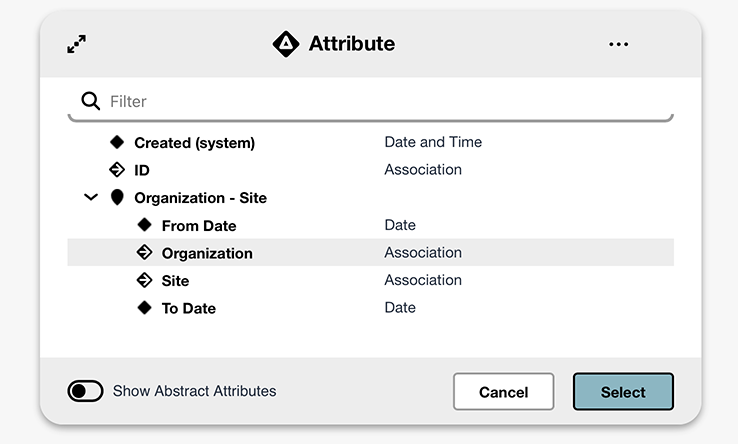Click the expand dialog arrows icon
This screenshot has height=444, width=738.
tap(76, 44)
